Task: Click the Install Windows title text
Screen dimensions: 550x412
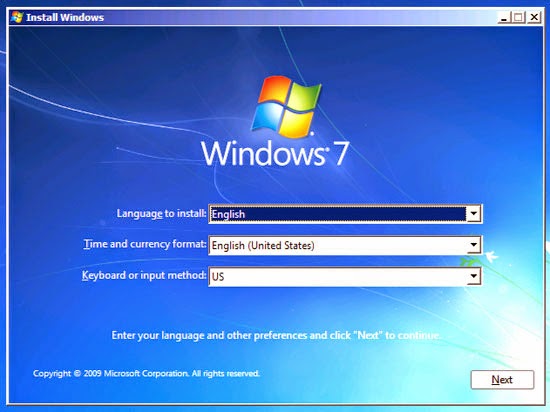Action: (65, 17)
